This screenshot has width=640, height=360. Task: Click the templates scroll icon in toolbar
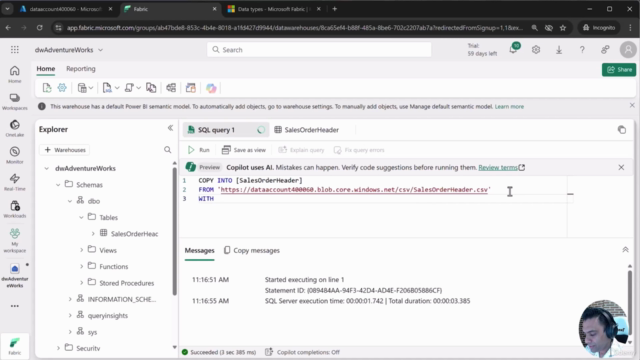click(x=129, y=88)
